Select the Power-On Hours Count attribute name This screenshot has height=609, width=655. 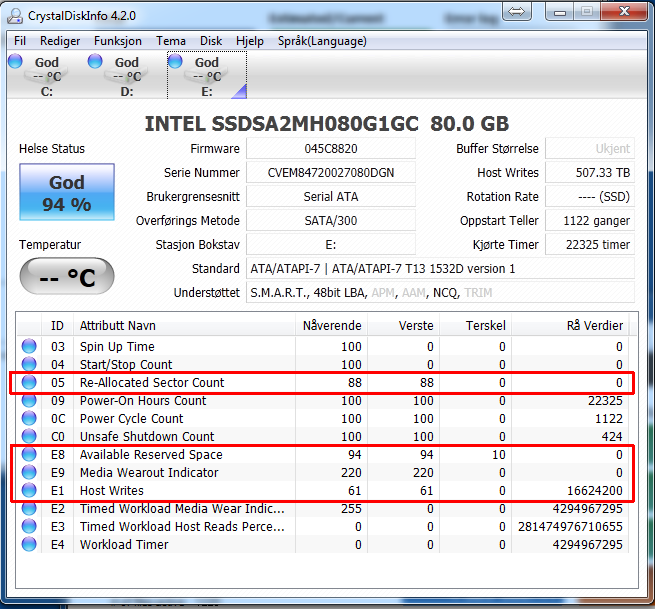coord(143,400)
